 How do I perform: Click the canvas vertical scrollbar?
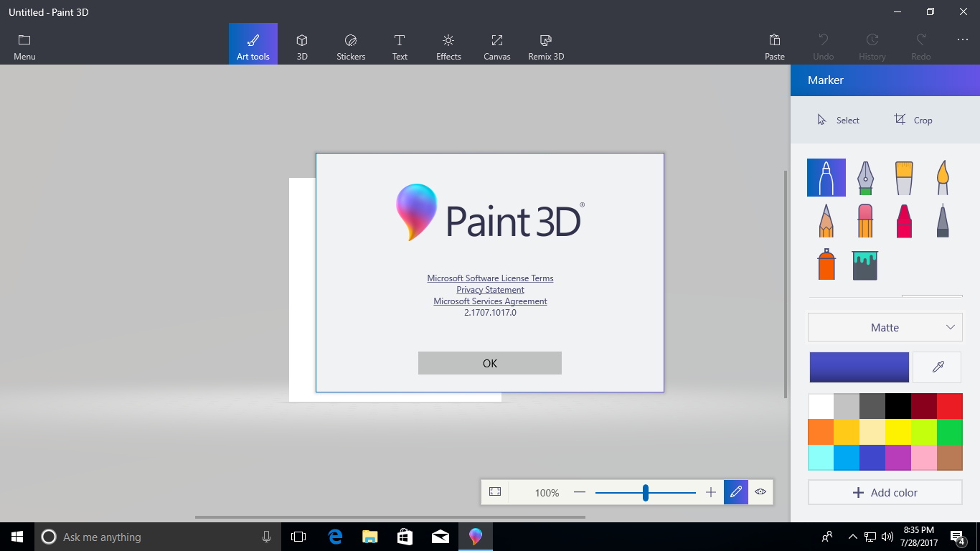787,284
